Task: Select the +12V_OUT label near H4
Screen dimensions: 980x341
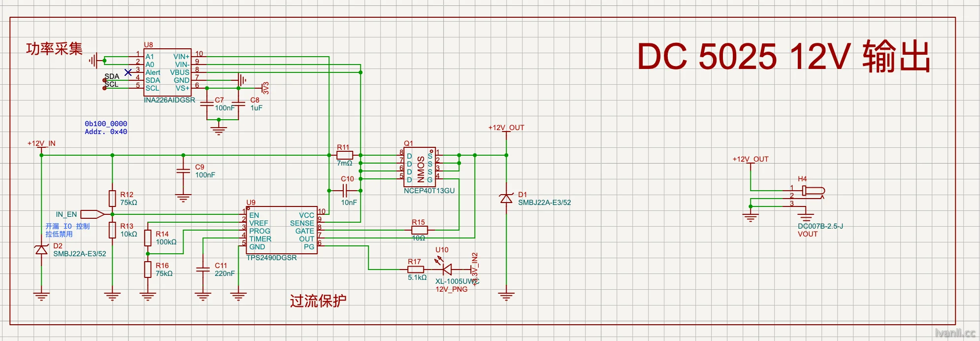Action: pyautogui.click(x=751, y=159)
